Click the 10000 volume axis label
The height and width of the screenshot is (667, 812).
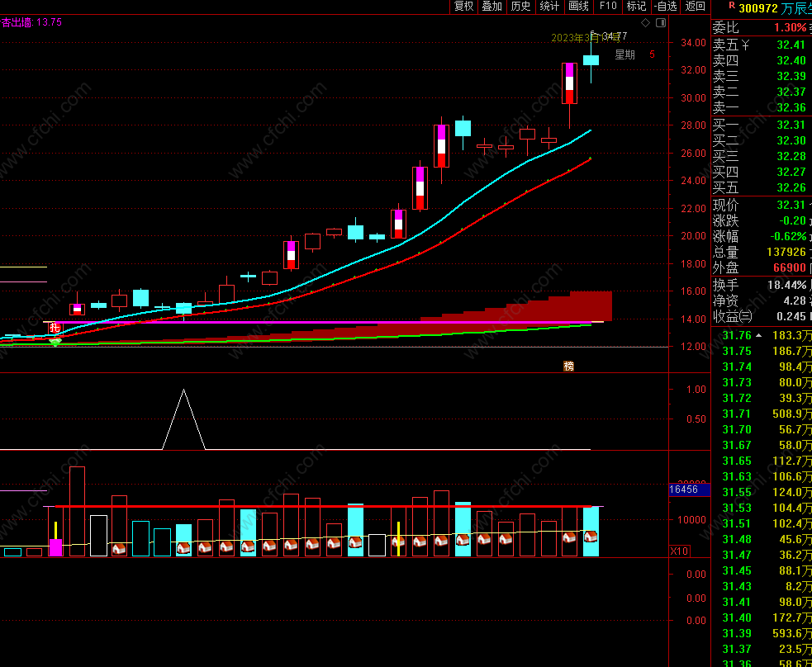coord(691,520)
